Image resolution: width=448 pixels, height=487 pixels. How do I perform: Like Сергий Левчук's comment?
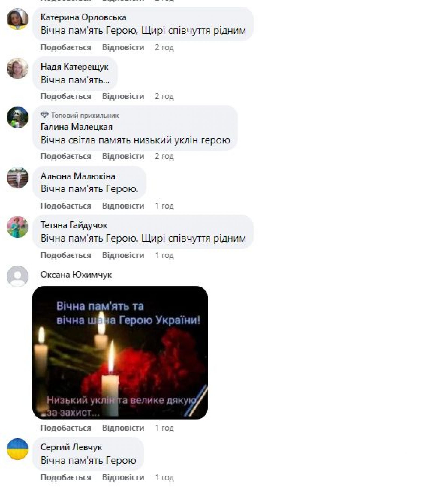pyautogui.click(x=66, y=477)
